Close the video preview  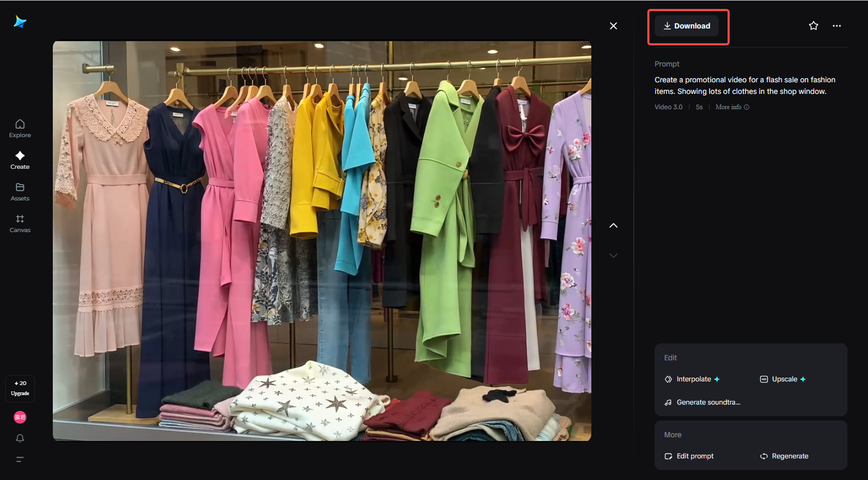pos(614,26)
